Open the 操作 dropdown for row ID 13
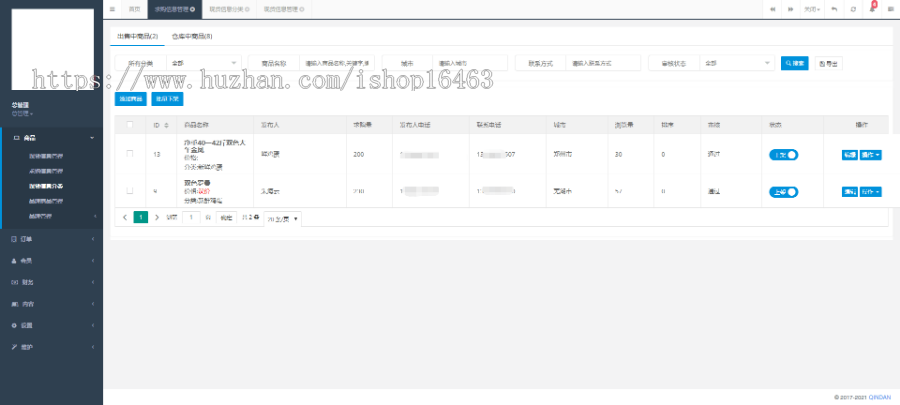Viewport: 900px width, 405px height. (870, 155)
